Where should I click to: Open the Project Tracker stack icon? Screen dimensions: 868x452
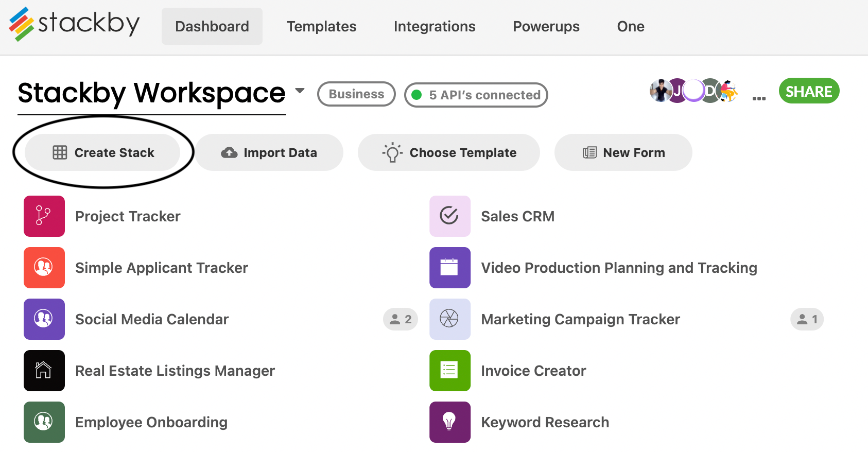[44, 216]
